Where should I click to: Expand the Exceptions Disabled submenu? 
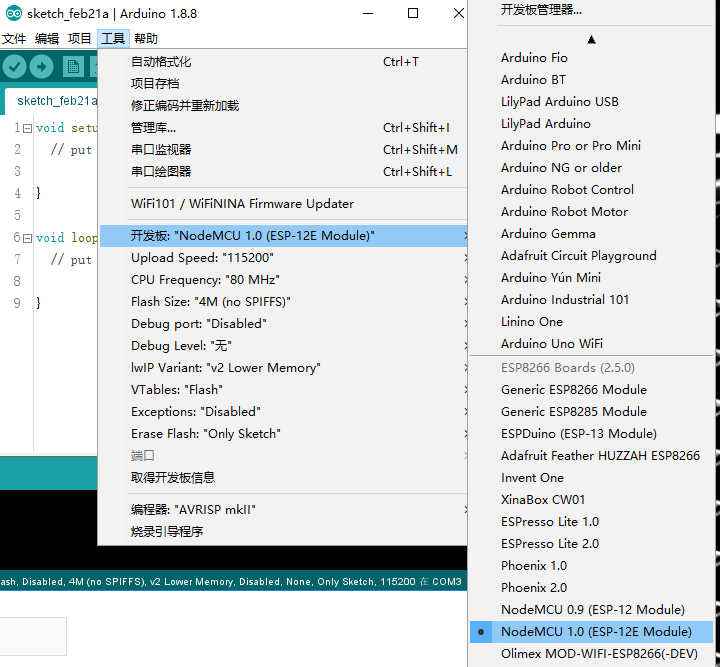[x=283, y=412]
